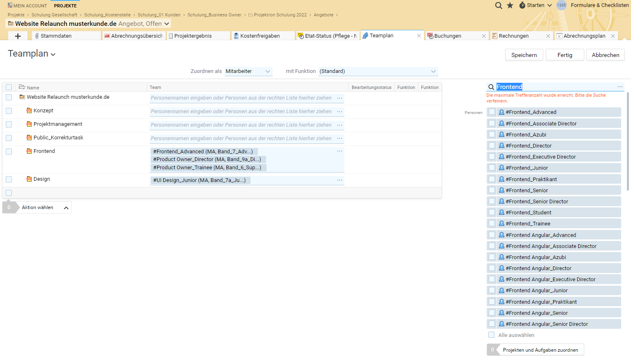Select the PROJEKTE menu item
631x364 pixels.
(65, 5)
